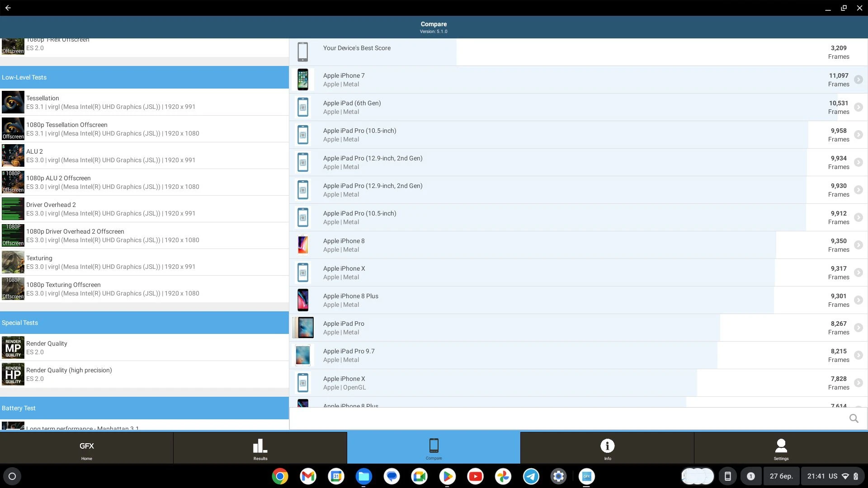Open the notification counter badge
This screenshot has height=488, width=868.
point(750,476)
